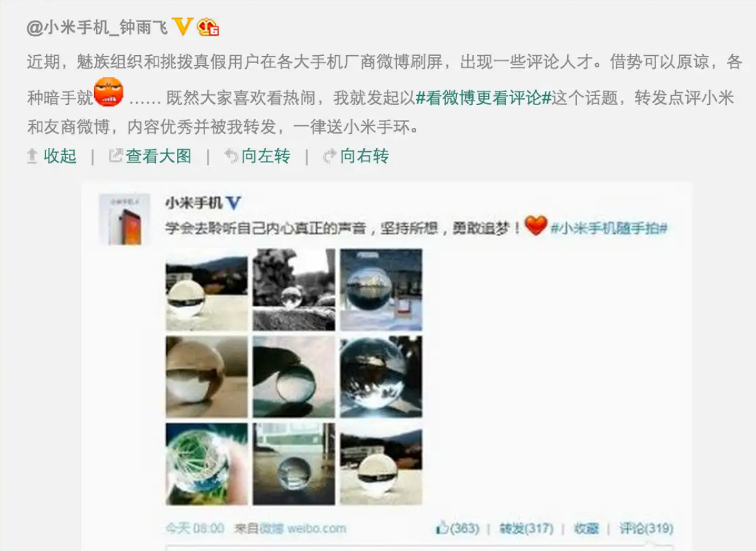Click the blue V badge beside 小米手机

click(x=234, y=202)
